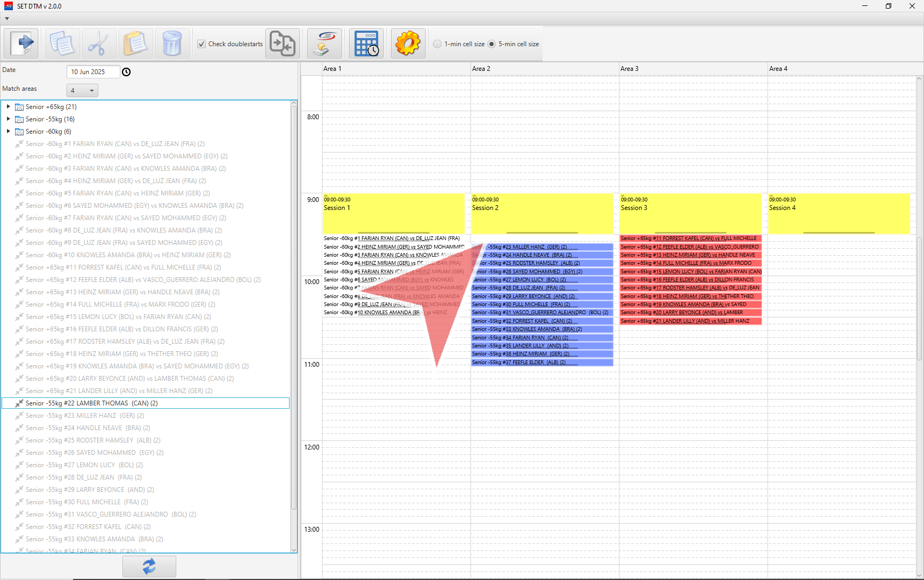Toggle the Check doublestarts checkbox

[201, 44]
